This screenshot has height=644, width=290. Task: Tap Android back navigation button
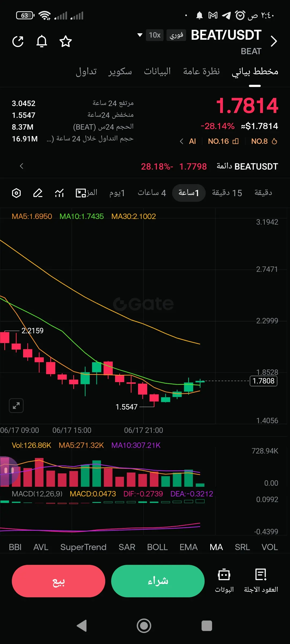(82, 626)
